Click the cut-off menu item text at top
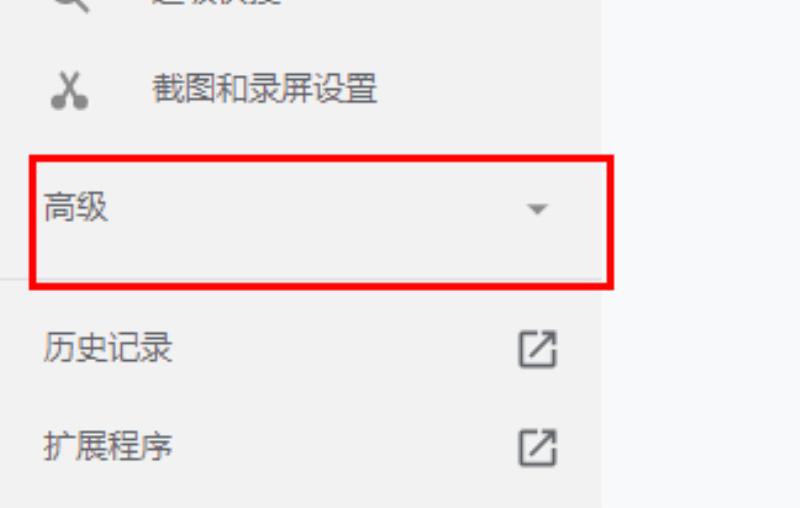The height and width of the screenshot is (508, 800). click(x=217, y=3)
